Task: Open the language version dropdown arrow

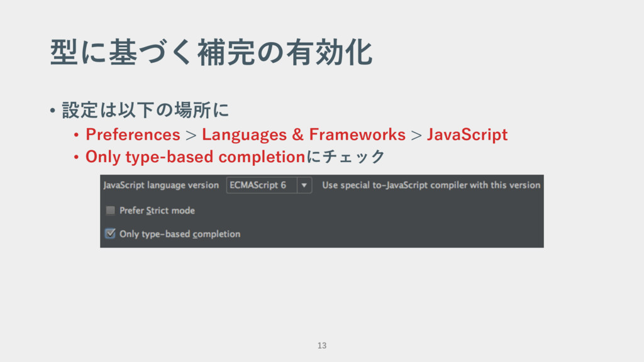Action: click(x=304, y=185)
